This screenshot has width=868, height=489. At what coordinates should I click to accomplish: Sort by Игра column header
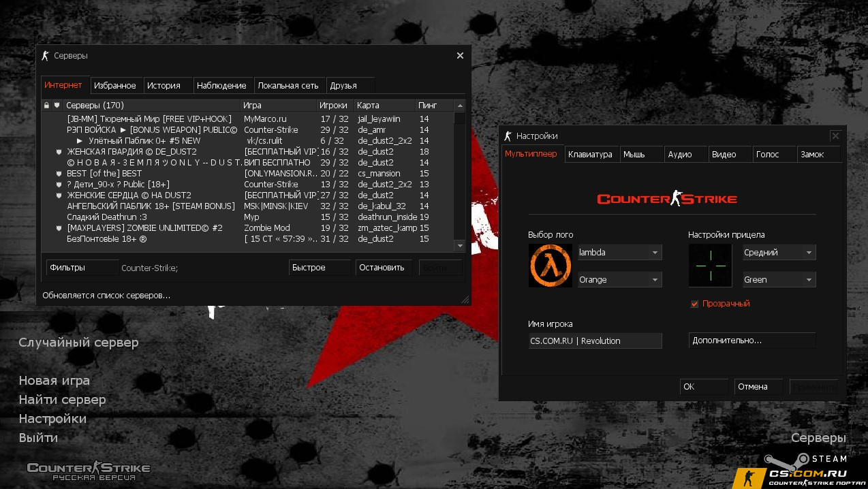279,106
